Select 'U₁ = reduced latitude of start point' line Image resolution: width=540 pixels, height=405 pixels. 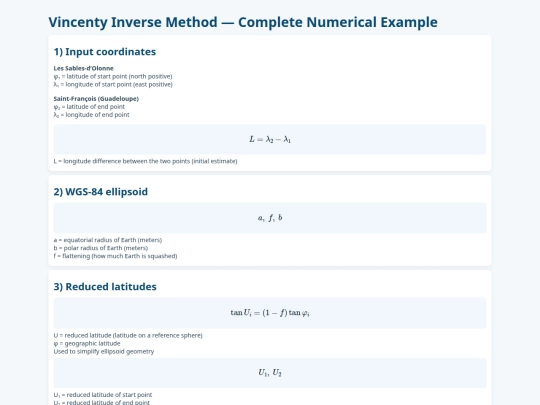(103, 395)
